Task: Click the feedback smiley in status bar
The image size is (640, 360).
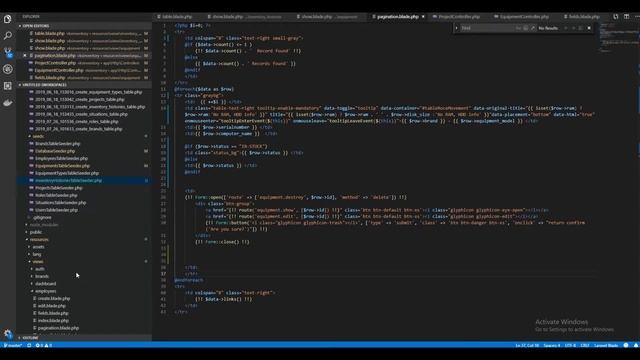Action: [626, 345]
